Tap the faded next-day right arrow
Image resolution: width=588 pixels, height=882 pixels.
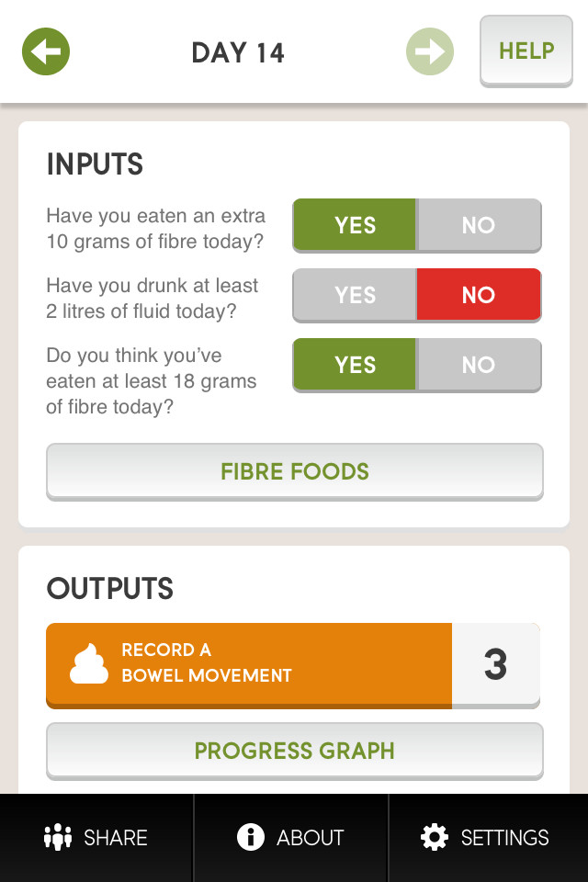430,51
